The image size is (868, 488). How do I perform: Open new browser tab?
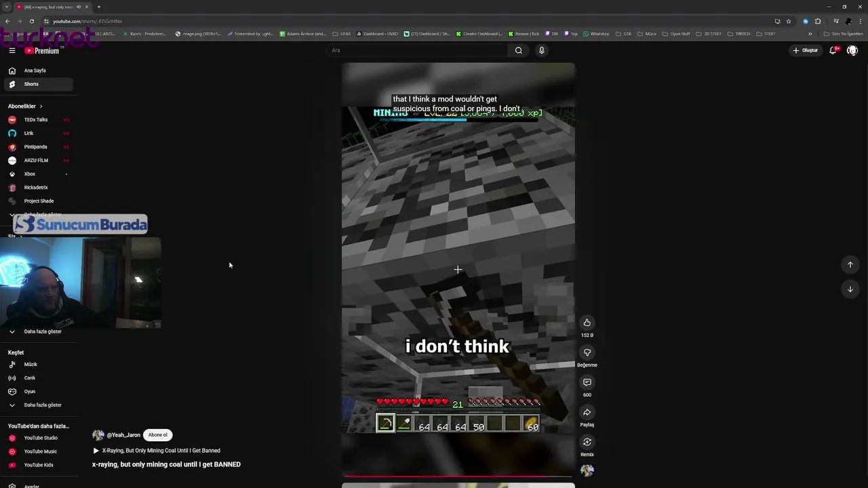point(98,7)
